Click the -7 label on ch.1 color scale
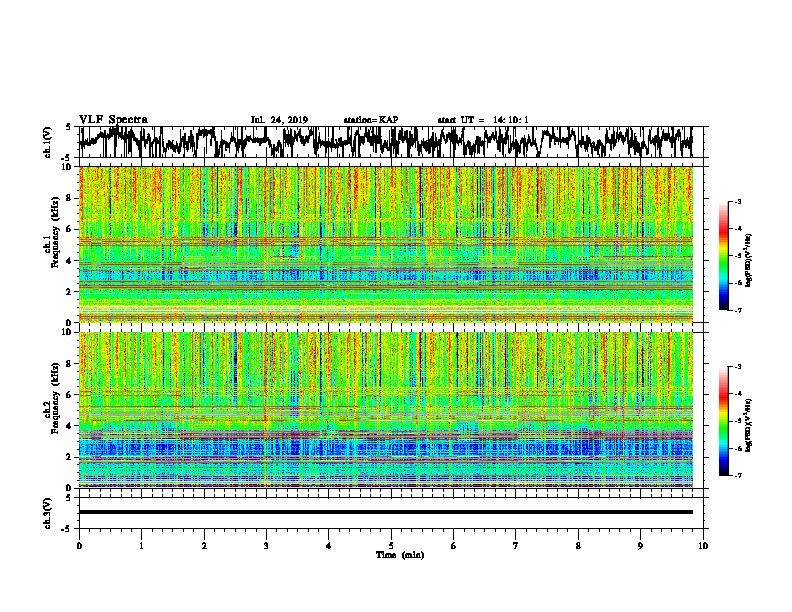Viewport: 792px width, 612px height. tap(737, 310)
